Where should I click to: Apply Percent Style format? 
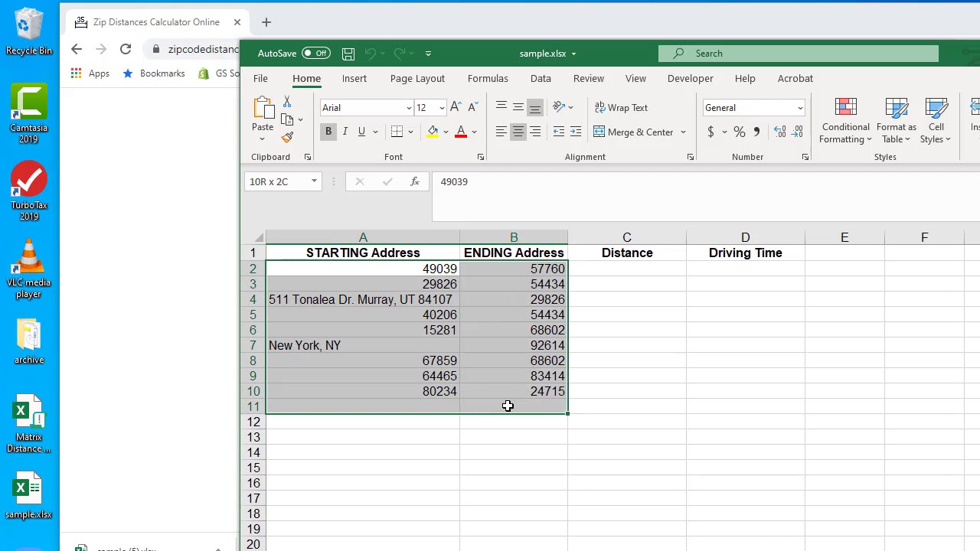pyautogui.click(x=740, y=132)
